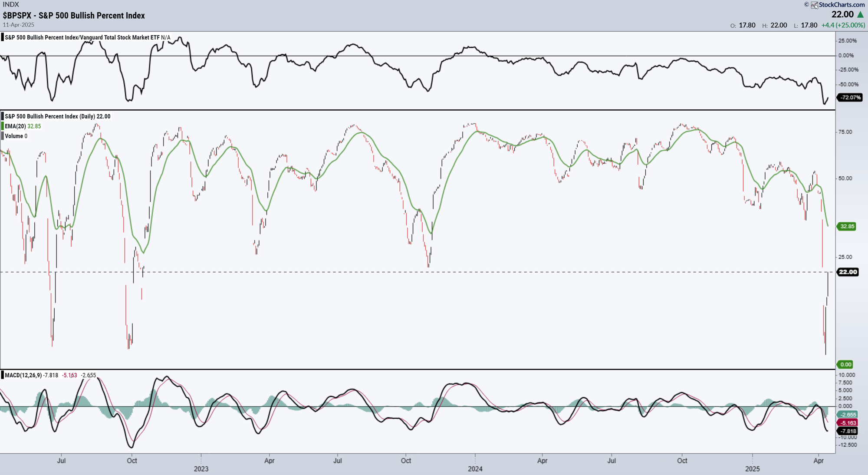Click the 10.000 MACD axis tick
Image resolution: width=868 pixels, height=475 pixels.
[x=847, y=375]
